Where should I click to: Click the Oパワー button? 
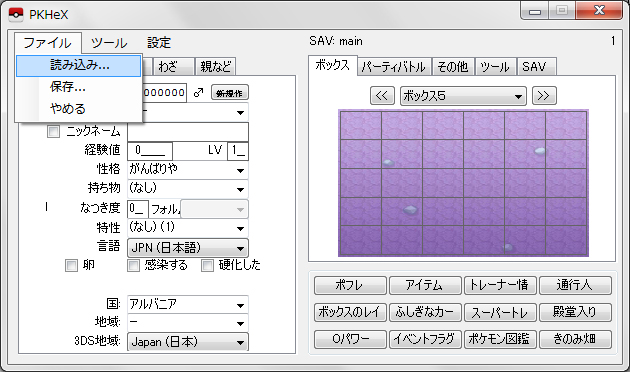click(x=350, y=339)
